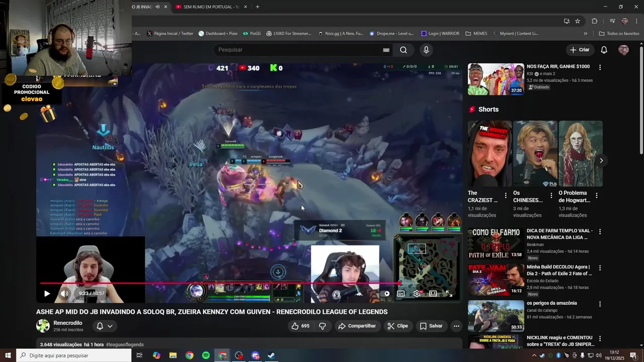The height and width of the screenshot is (362, 644).
Task: Open the 'Login | WARRIOR' bookmark
Action: tap(440, 34)
